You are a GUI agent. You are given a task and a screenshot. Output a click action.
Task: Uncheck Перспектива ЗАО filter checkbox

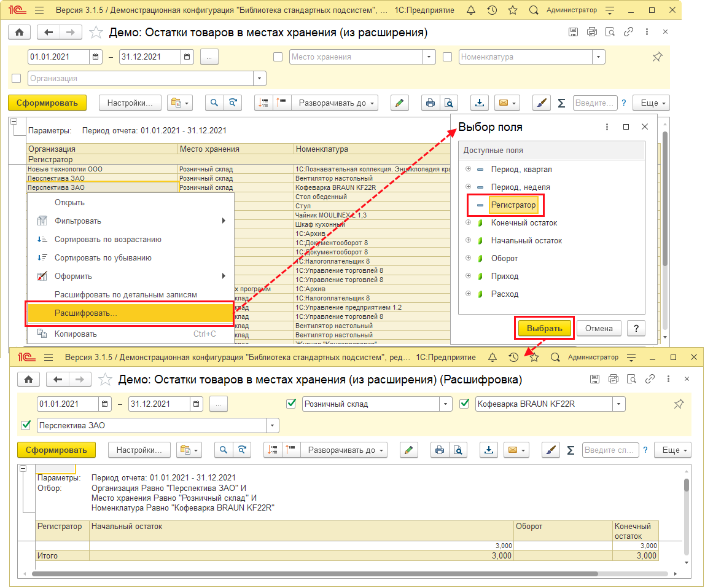(x=26, y=425)
